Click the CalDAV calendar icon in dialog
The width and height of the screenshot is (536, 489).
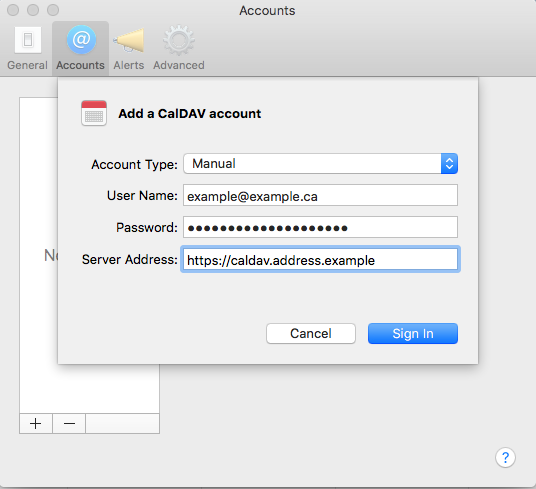point(94,113)
